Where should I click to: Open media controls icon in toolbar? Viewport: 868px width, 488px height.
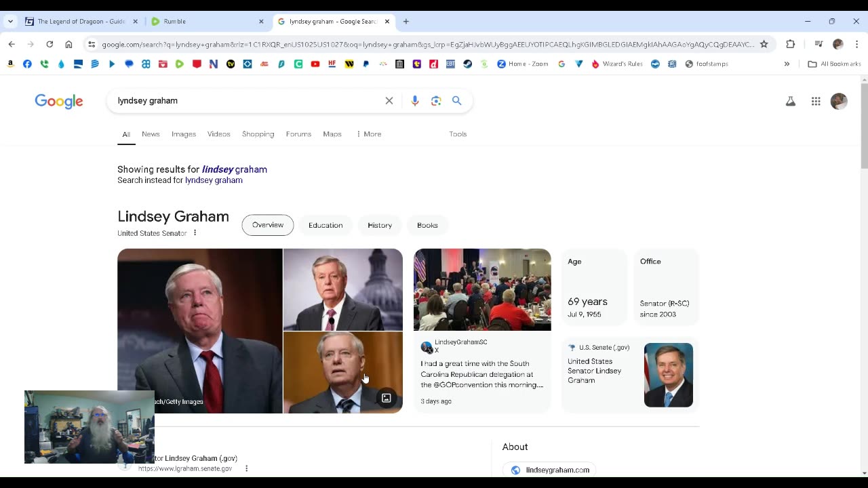pos(818,44)
